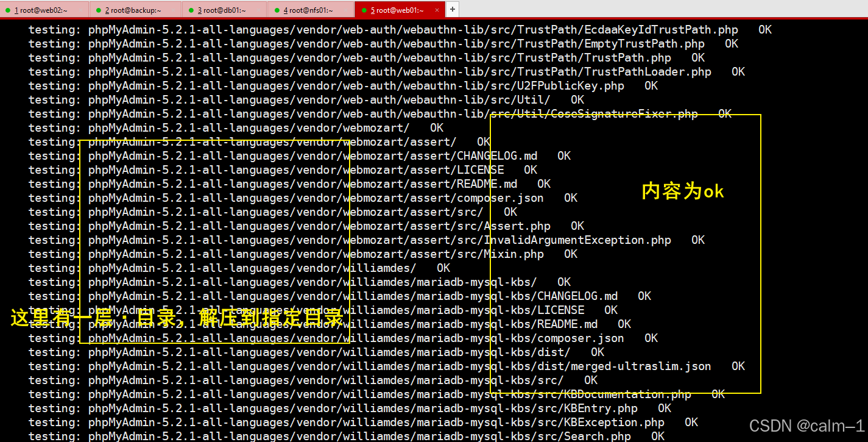Switch to the root@backup session tab
868x442 pixels.
[135, 10]
